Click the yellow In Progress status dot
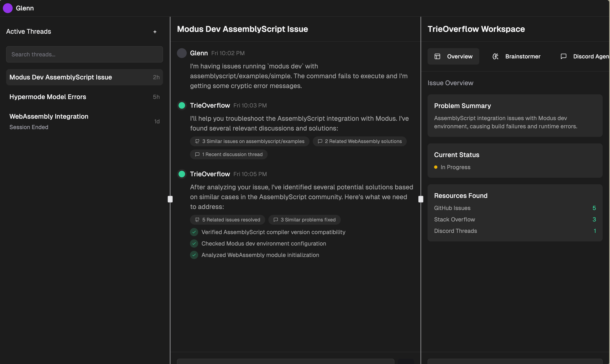Image resolution: width=610 pixels, height=364 pixels. coord(436,167)
